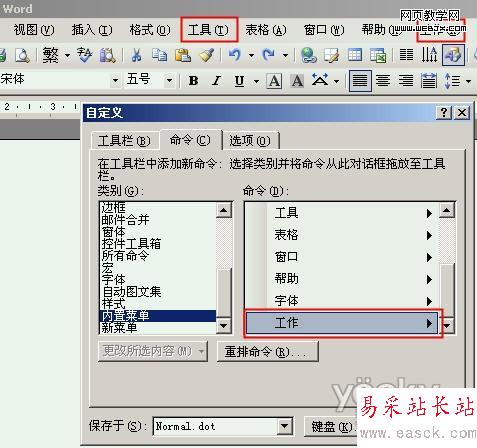Open the 工具(T) menu
477x448 pixels.
[x=209, y=30]
